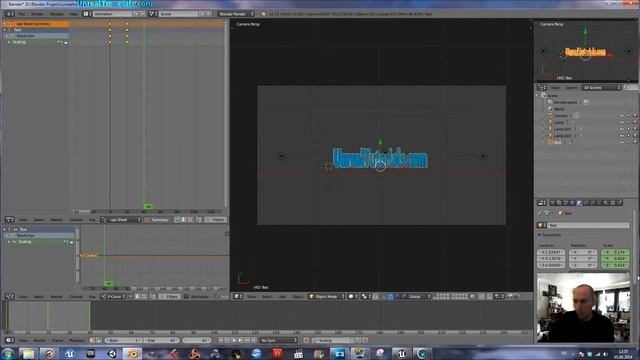640x360 pixels.
Task: Open the Dope Sheet Channel menu
Action: [x=76, y=220]
